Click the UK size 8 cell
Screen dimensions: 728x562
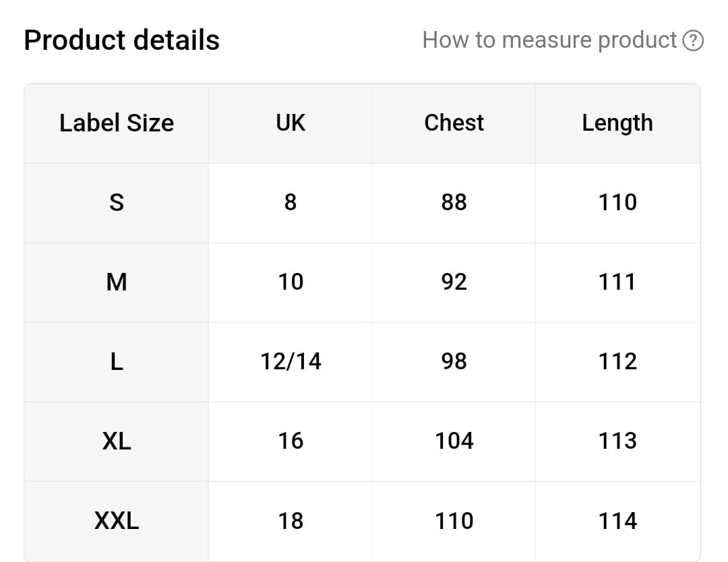[x=291, y=202]
